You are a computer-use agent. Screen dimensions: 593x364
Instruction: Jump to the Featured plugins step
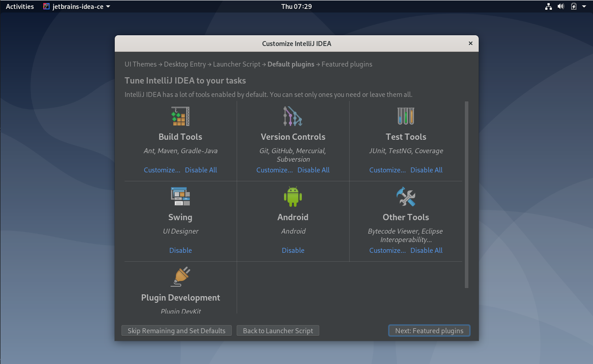pyautogui.click(x=347, y=64)
